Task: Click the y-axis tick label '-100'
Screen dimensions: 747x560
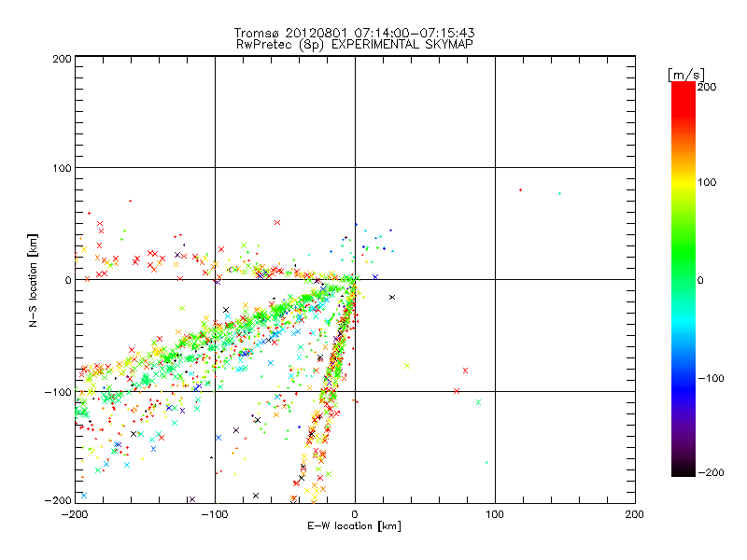Action: tap(58, 392)
